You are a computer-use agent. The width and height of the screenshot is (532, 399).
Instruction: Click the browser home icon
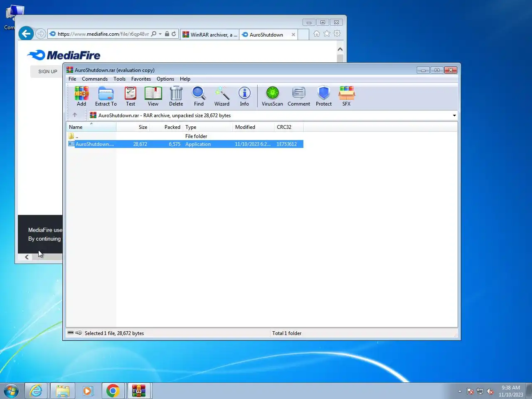coord(317,34)
